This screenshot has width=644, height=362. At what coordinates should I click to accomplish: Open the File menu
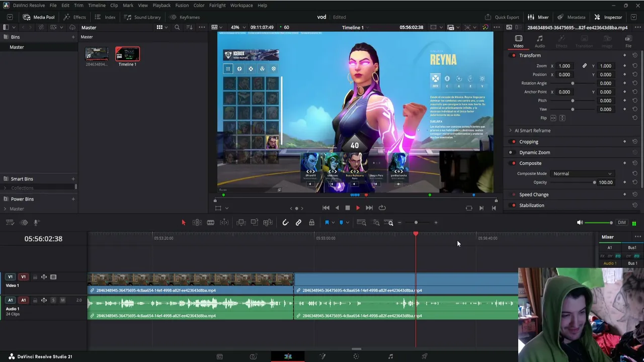pyautogui.click(x=53, y=5)
